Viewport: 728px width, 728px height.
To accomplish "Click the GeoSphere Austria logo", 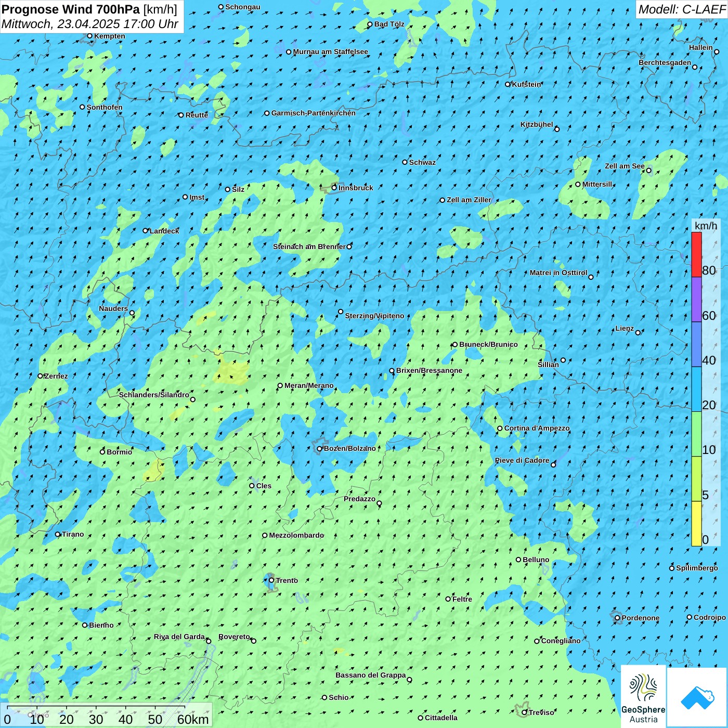I will click(643, 696).
